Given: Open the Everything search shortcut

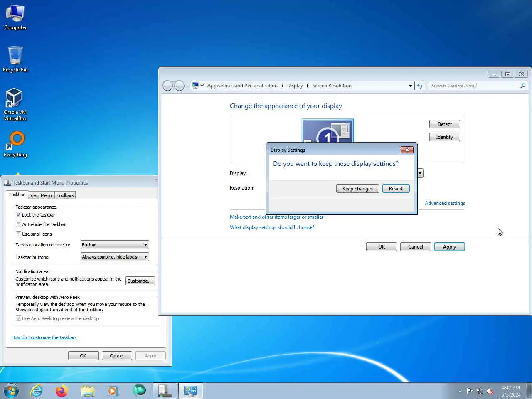Looking at the screenshot, I should (x=15, y=144).
